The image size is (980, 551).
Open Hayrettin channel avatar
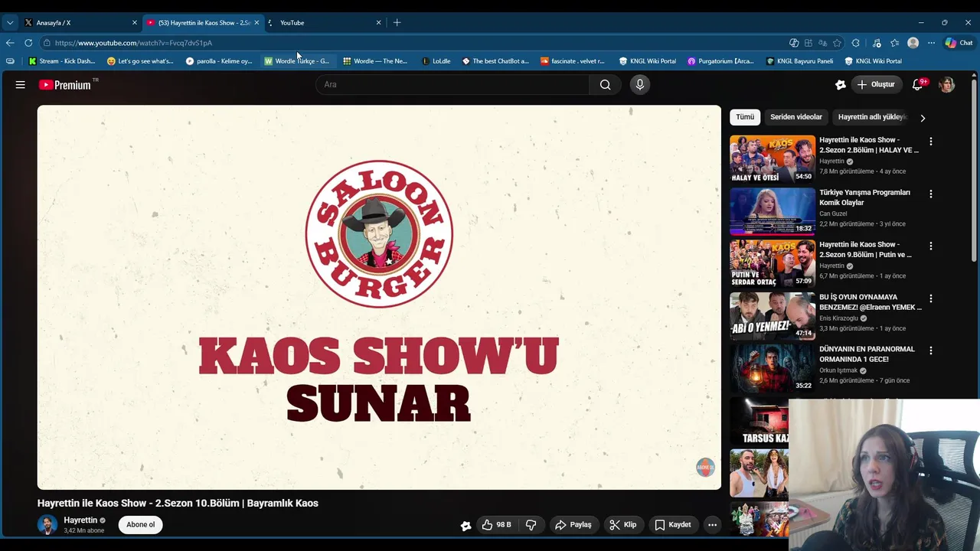[47, 525]
